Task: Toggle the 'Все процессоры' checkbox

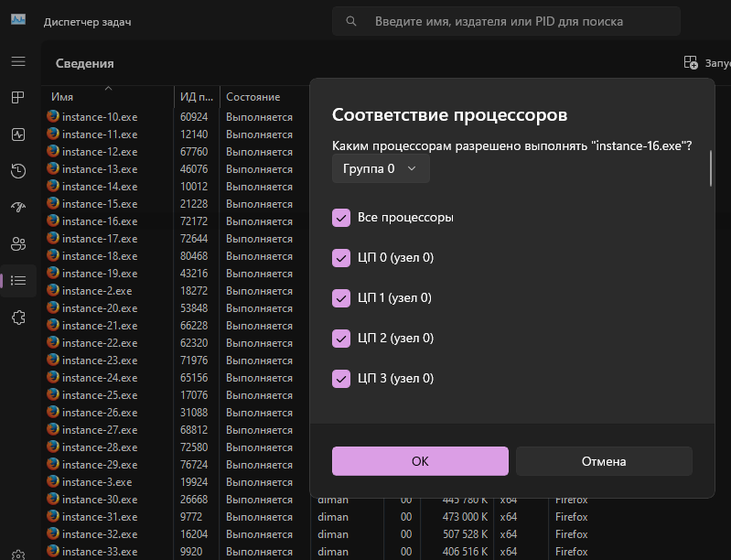Action: click(x=341, y=218)
